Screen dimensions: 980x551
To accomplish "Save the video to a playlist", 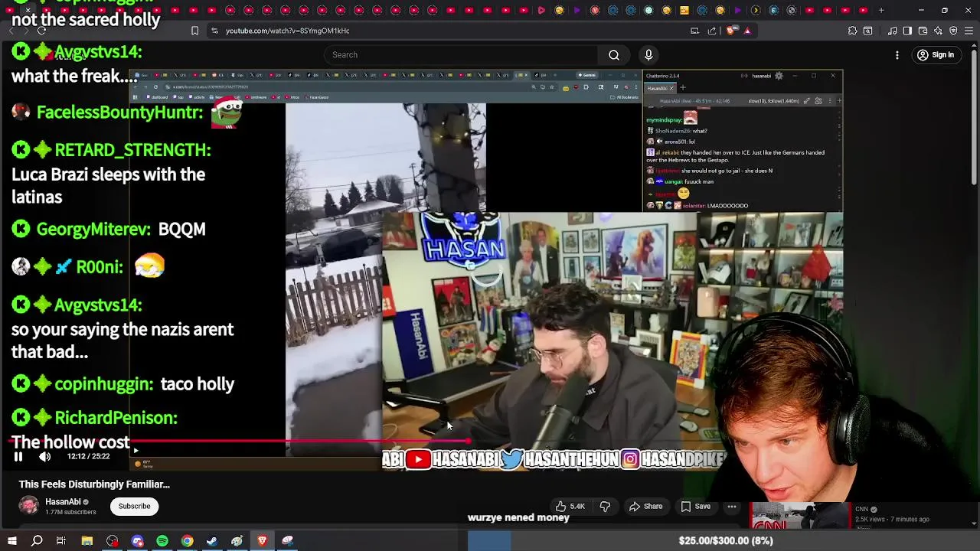I will pos(695,507).
